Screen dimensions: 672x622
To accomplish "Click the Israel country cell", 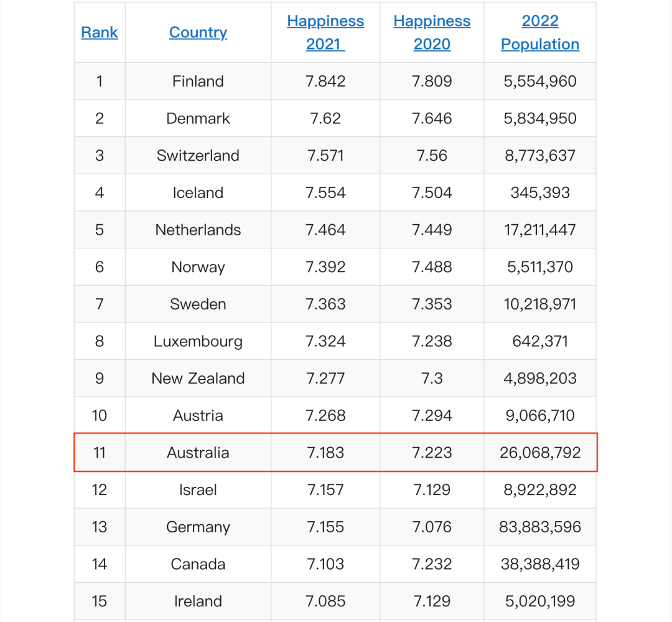I will click(198, 490).
